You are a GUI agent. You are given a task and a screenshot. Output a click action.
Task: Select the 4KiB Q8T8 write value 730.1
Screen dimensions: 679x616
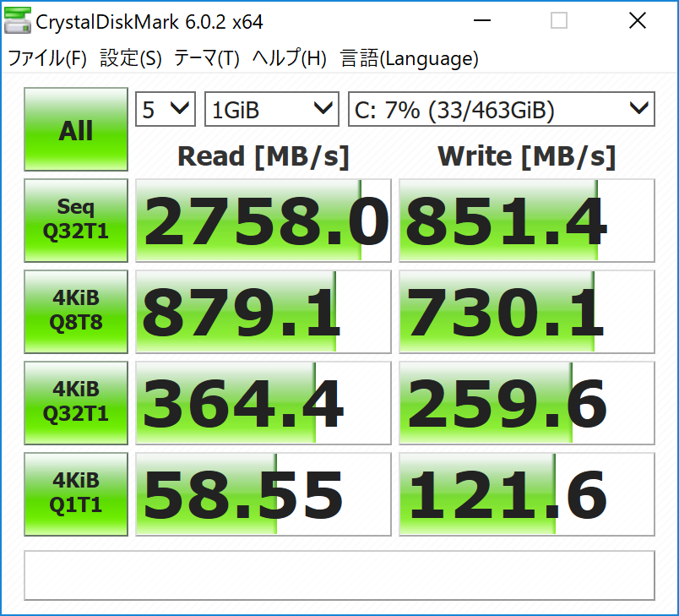pyautogui.click(x=527, y=312)
